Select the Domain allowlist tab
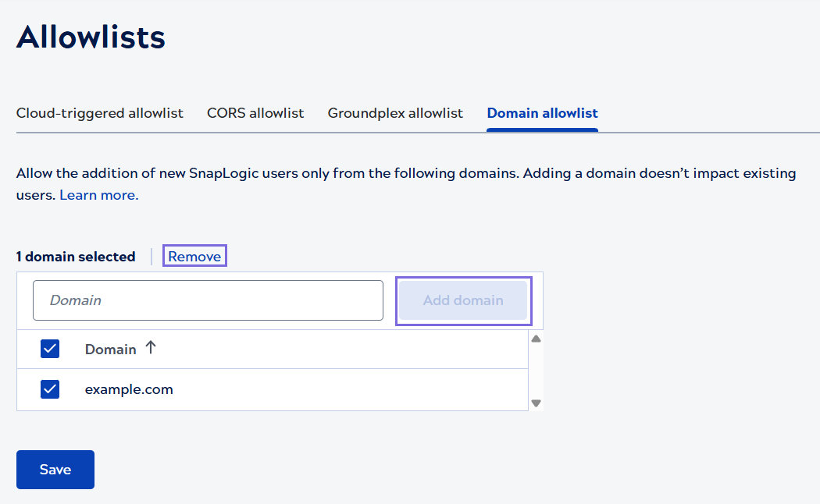Viewport: 820px width, 504px height. [x=542, y=112]
